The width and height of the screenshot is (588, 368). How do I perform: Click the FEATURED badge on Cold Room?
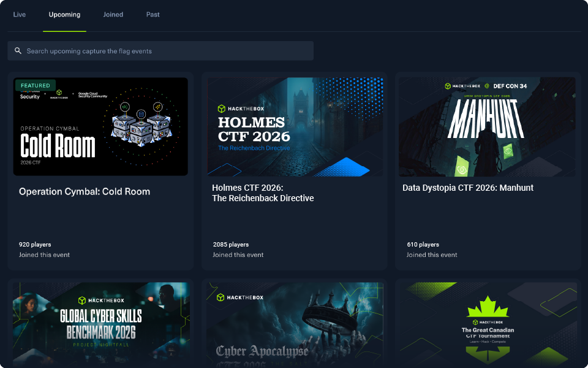click(36, 85)
